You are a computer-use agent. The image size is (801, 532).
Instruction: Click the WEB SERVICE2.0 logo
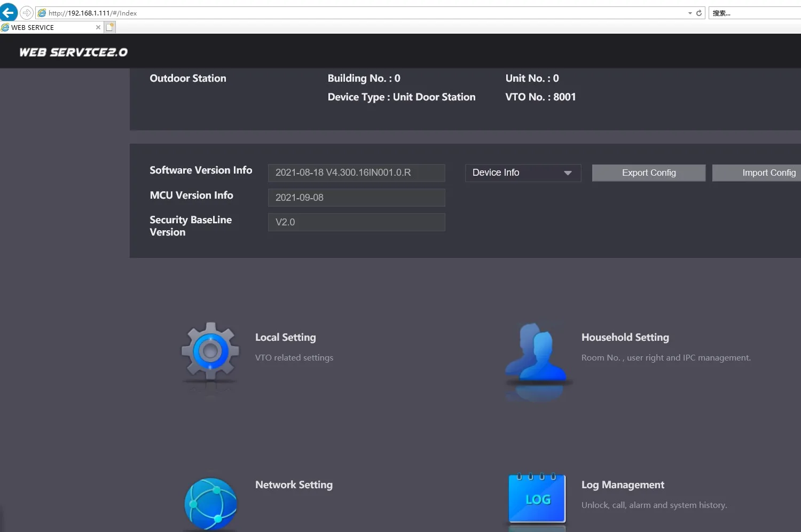[74, 52]
